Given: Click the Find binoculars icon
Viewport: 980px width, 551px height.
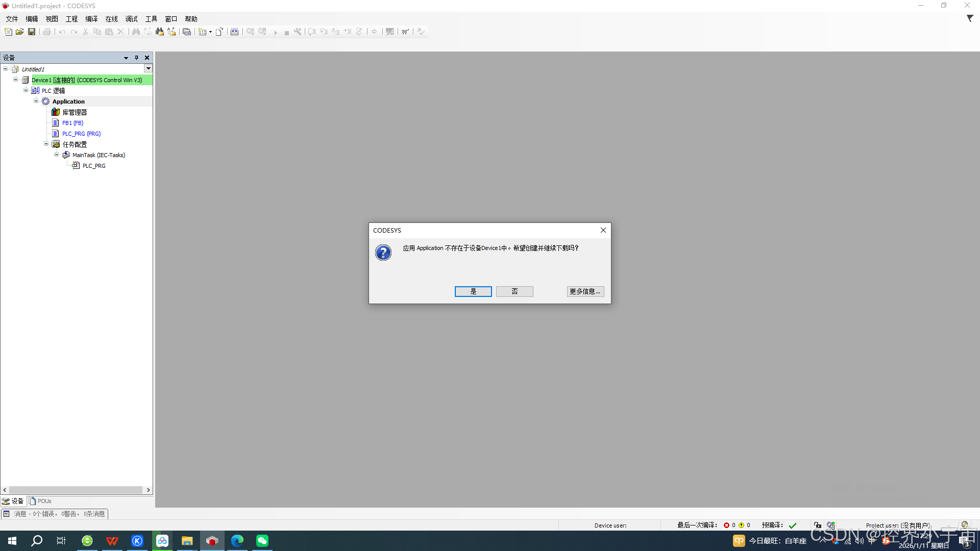Looking at the screenshot, I should [136, 32].
